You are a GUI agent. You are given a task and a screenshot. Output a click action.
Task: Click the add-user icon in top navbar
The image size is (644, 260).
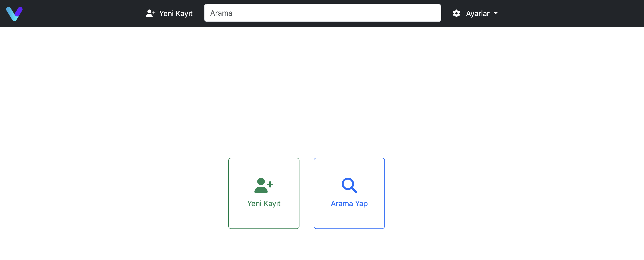[x=150, y=13]
